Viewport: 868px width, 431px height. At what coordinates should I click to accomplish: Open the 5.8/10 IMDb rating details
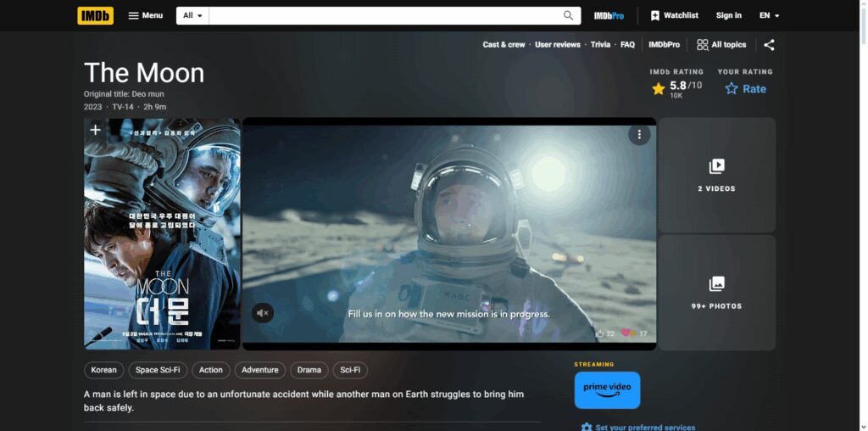coord(676,89)
